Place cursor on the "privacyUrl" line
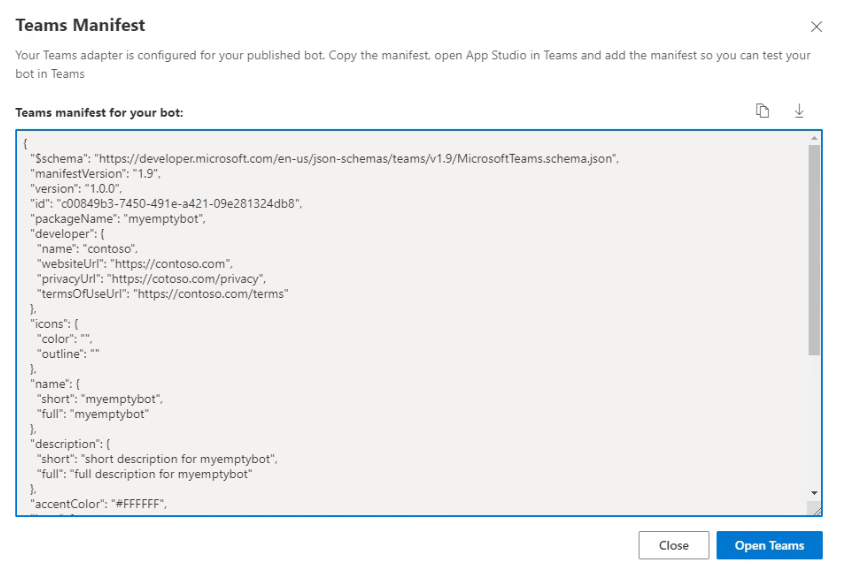Screen dimensions: 843x578 coord(151,279)
